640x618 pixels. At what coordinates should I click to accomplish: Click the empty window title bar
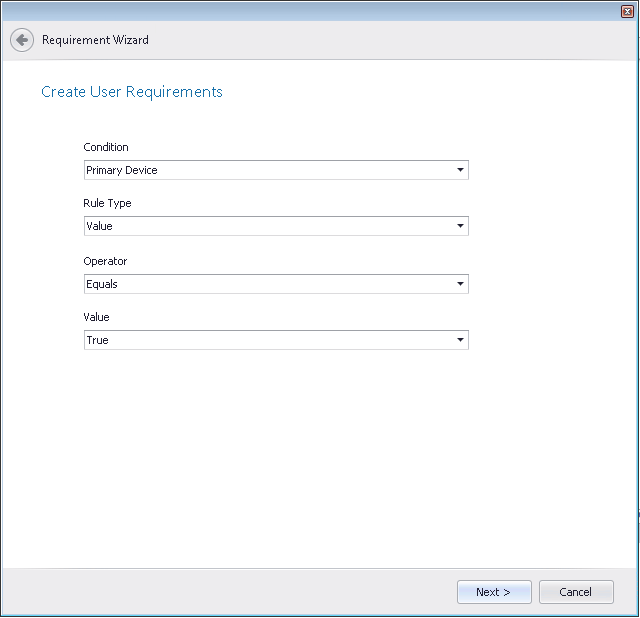pos(300,10)
